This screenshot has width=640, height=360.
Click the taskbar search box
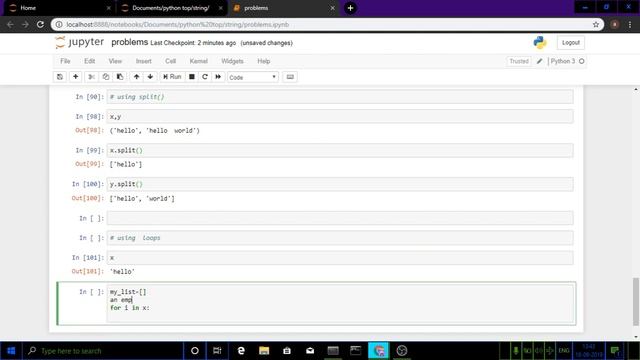click(x=102, y=351)
